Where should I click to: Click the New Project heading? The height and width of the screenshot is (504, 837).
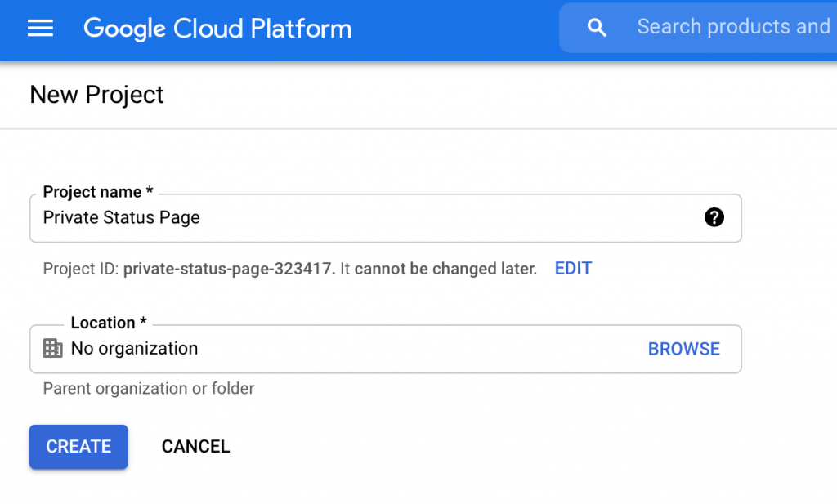click(x=96, y=95)
